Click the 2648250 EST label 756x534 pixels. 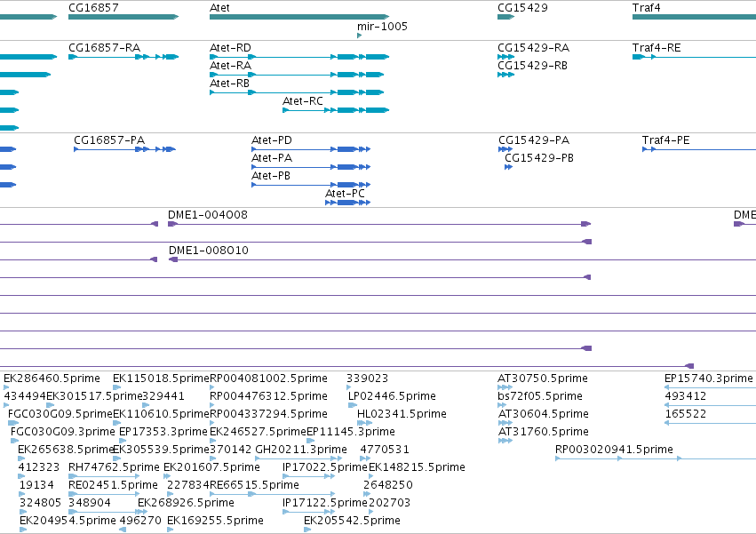pos(387,485)
